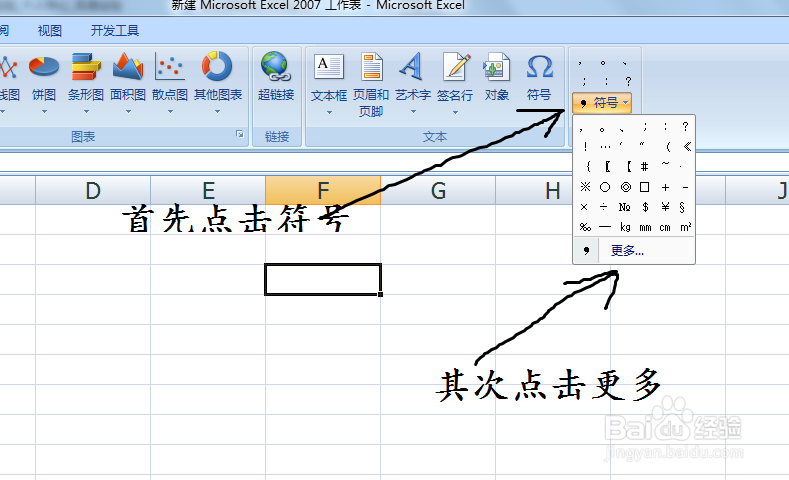Click the active outlined cell in column F
The height and width of the screenshot is (480, 789).
tap(323, 279)
